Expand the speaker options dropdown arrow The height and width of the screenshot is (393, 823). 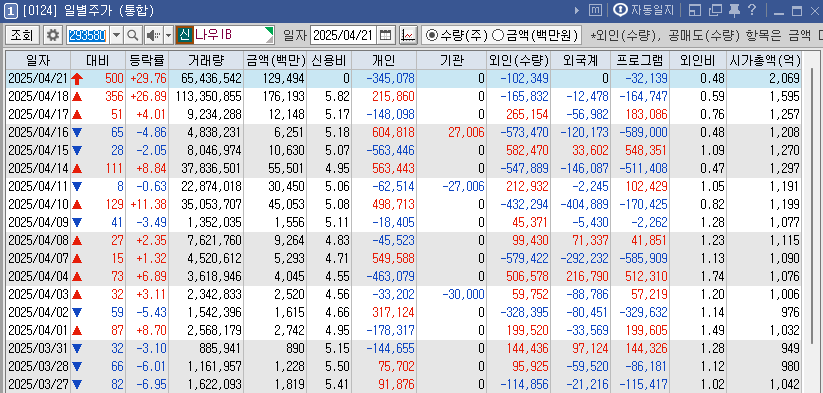point(168,36)
